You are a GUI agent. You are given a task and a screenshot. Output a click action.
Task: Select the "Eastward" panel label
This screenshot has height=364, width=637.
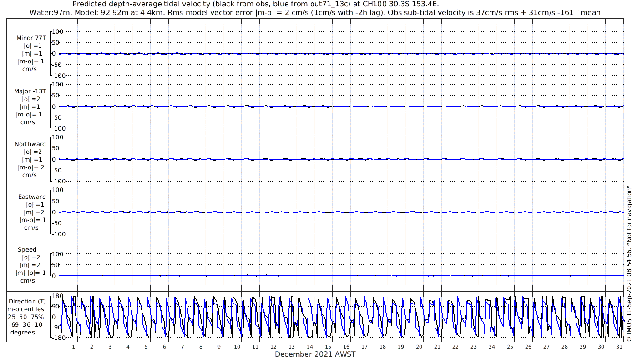coord(32,197)
